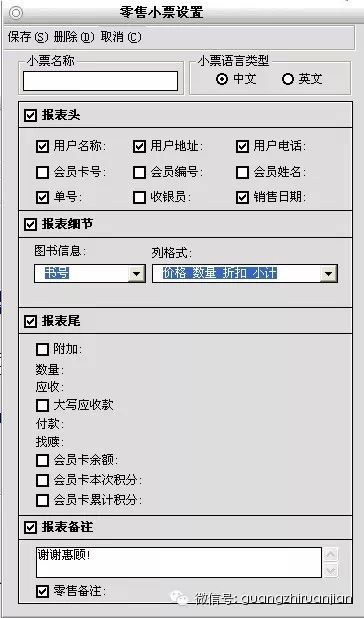Toggle the 零售备注 checkbox
This screenshot has height=618, width=364.
[x=42, y=591]
